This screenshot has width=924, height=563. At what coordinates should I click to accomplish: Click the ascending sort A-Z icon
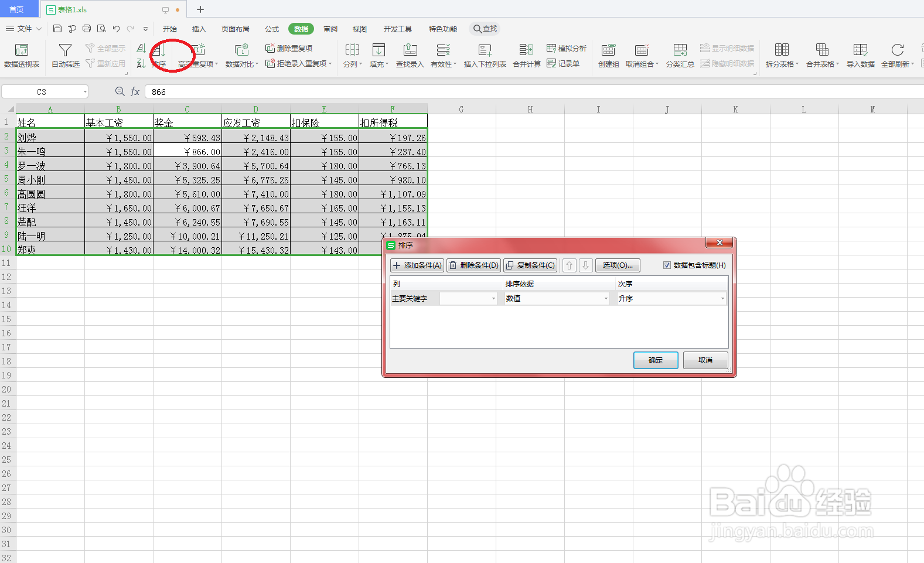coord(141,49)
